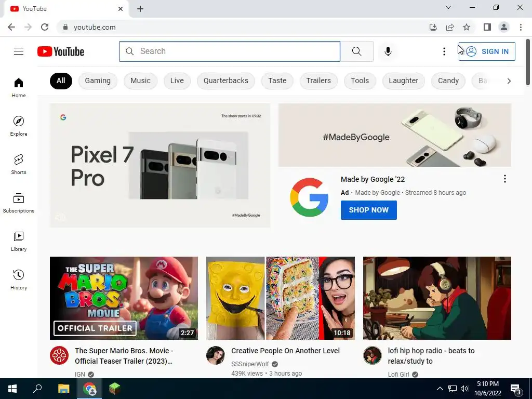Open History in sidebar
Viewport: 532px width, 399px height.
tap(19, 280)
